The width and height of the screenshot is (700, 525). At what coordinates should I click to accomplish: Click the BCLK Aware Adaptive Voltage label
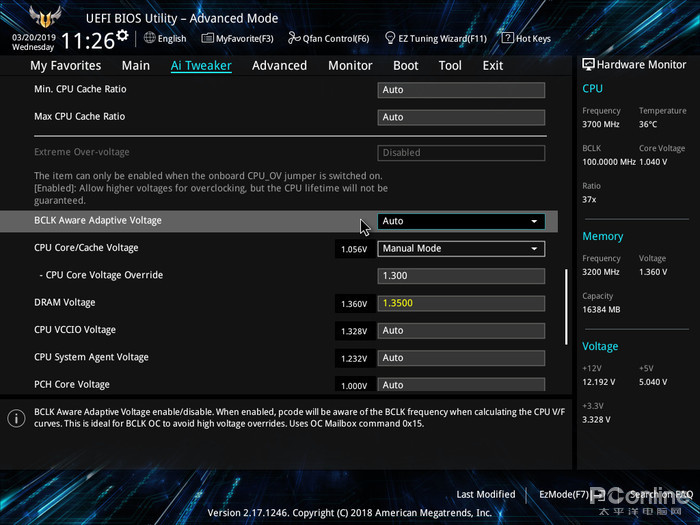point(98,221)
